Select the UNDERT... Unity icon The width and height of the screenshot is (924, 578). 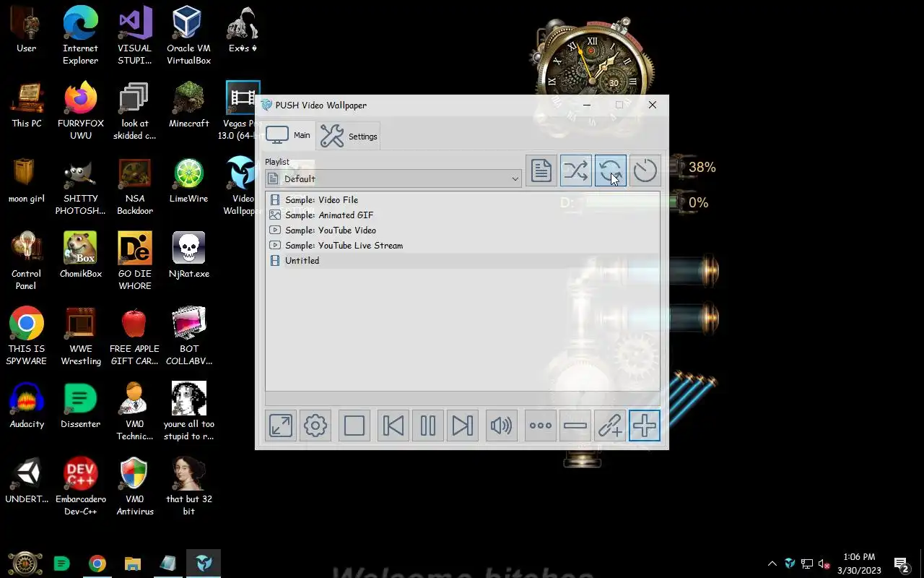click(x=27, y=481)
